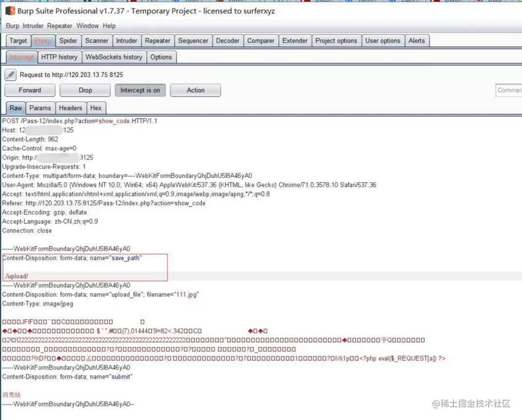
Task: Open the HTTP history sub-tab
Action: coord(59,57)
